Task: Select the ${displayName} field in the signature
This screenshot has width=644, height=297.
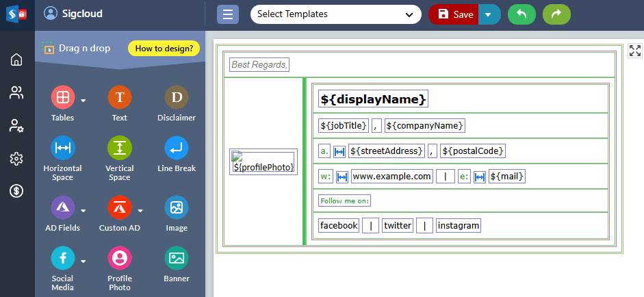Action: pyautogui.click(x=373, y=99)
